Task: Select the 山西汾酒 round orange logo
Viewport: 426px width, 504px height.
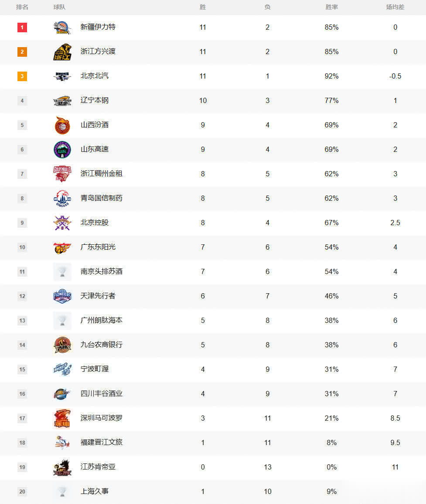Action: pyautogui.click(x=62, y=125)
